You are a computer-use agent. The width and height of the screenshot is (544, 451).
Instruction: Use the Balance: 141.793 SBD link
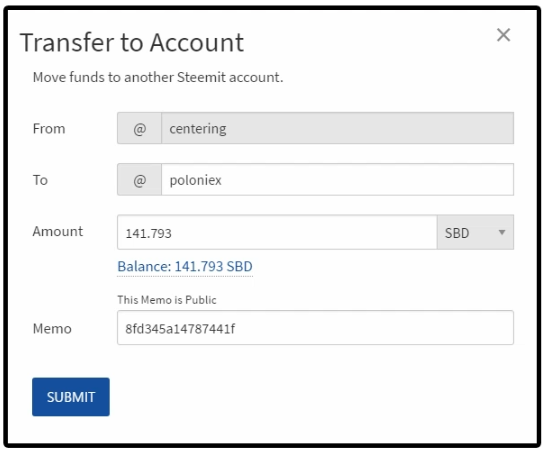(185, 267)
